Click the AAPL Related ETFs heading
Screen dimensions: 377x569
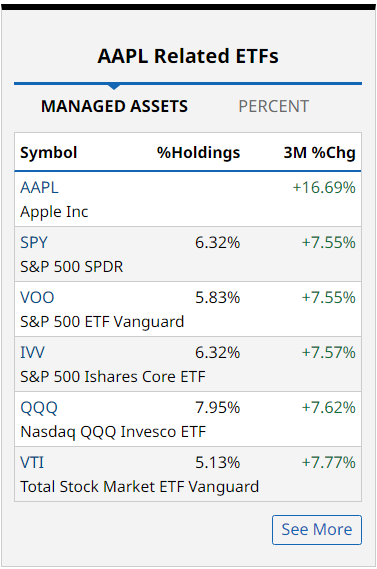click(188, 56)
